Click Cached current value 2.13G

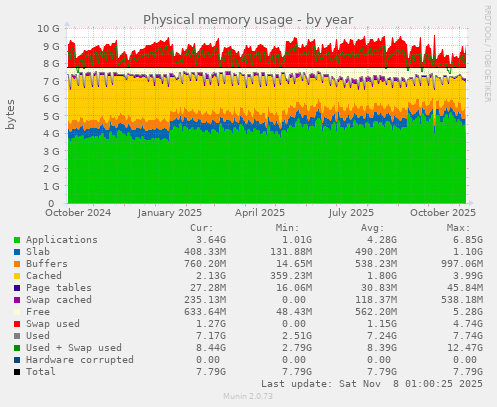211,276
